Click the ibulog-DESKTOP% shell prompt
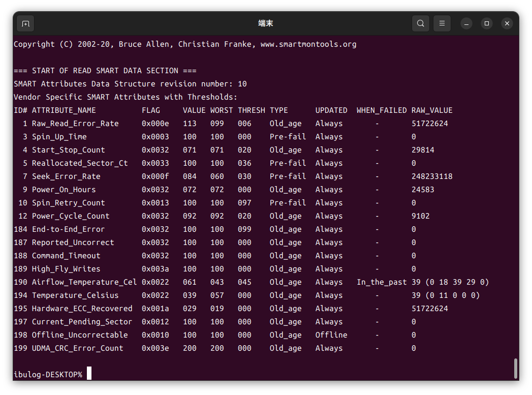The width and height of the screenshot is (532, 395). [48, 375]
